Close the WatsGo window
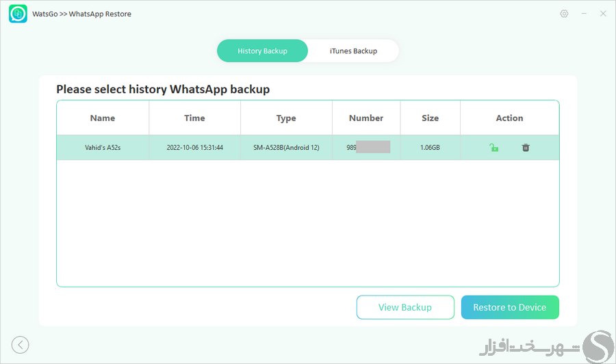Image resolution: width=616 pixels, height=364 pixels. [603, 14]
